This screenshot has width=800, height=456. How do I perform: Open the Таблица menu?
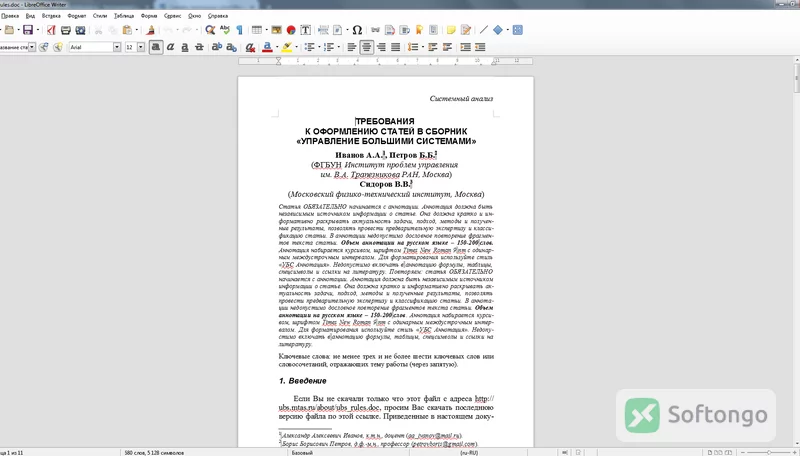click(123, 16)
